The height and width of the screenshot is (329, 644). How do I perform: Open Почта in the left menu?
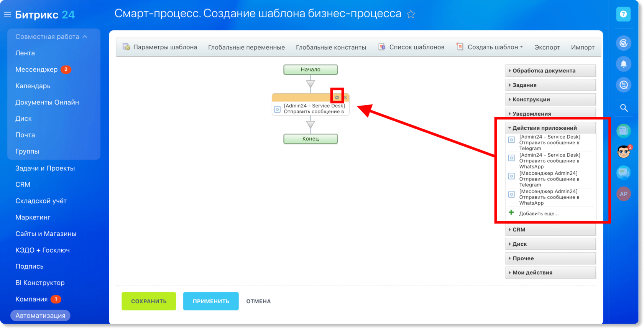[25, 135]
